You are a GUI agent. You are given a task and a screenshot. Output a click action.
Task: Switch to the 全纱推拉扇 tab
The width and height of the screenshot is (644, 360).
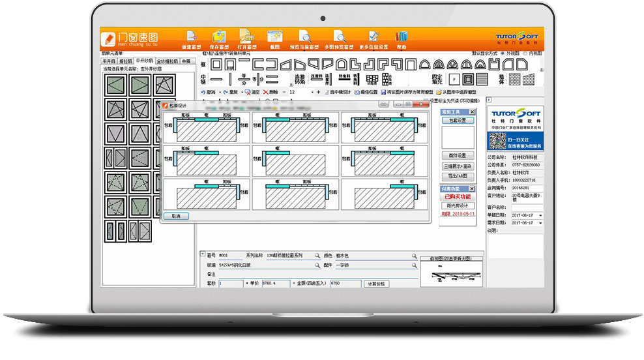(167, 61)
